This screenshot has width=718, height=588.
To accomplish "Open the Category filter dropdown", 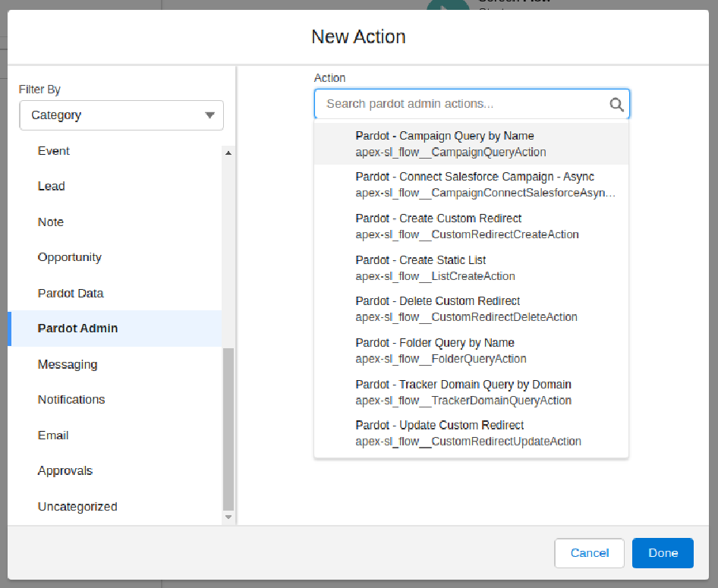I will pos(121,115).
